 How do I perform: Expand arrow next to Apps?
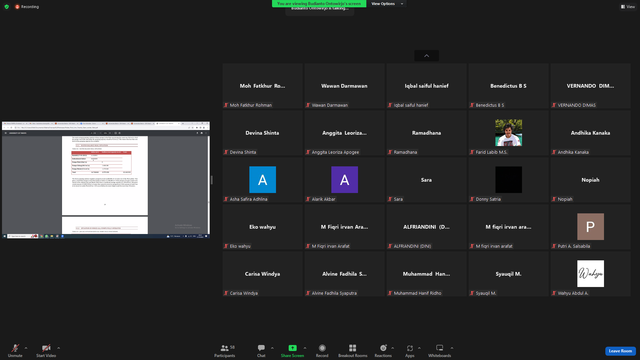click(419, 348)
